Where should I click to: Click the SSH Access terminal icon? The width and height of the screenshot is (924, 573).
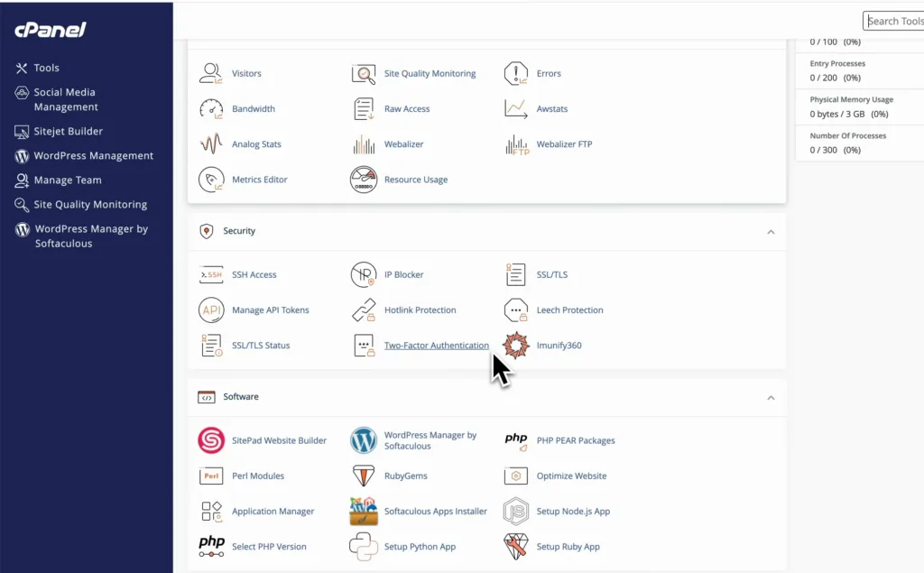pyautogui.click(x=211, y=274)
